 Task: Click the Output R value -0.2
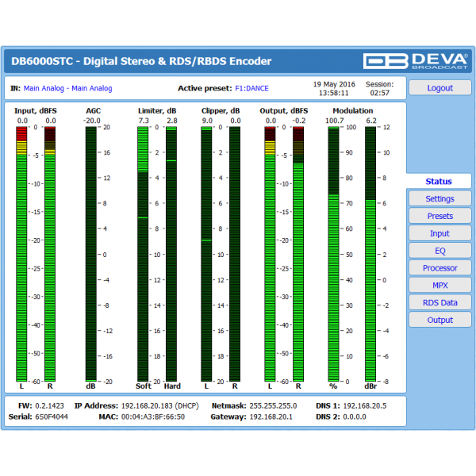(299, 121)
